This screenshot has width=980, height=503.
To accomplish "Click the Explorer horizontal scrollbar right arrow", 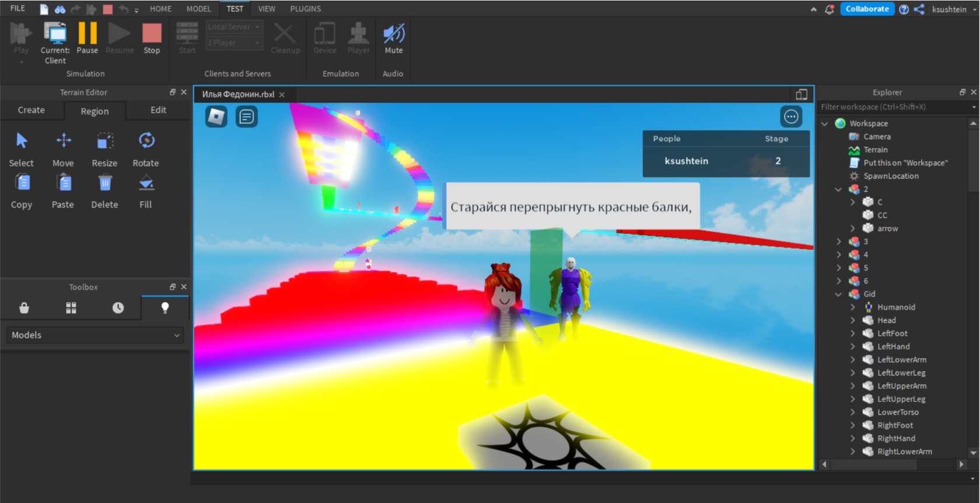I will [961, 464].
